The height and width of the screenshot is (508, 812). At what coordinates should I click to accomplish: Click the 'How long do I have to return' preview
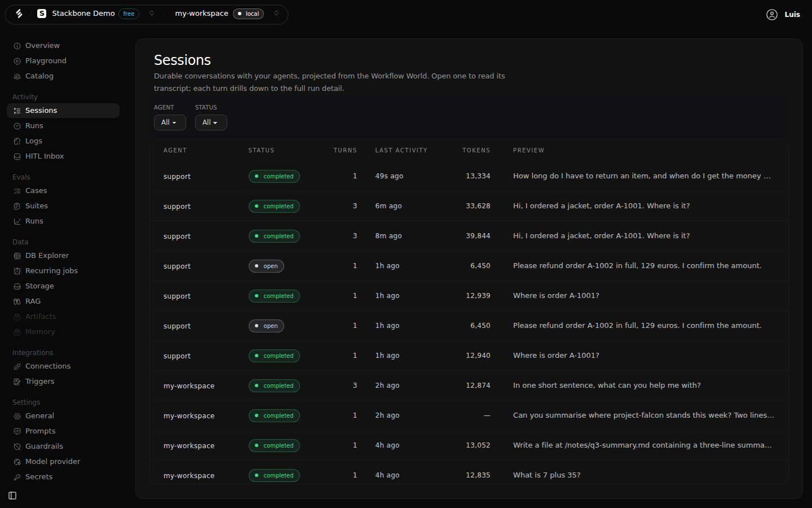coord(642,176)
